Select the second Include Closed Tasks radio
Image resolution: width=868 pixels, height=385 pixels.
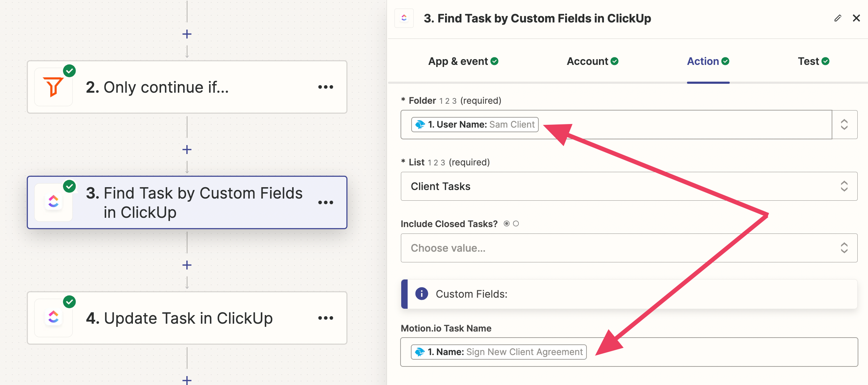516,224
